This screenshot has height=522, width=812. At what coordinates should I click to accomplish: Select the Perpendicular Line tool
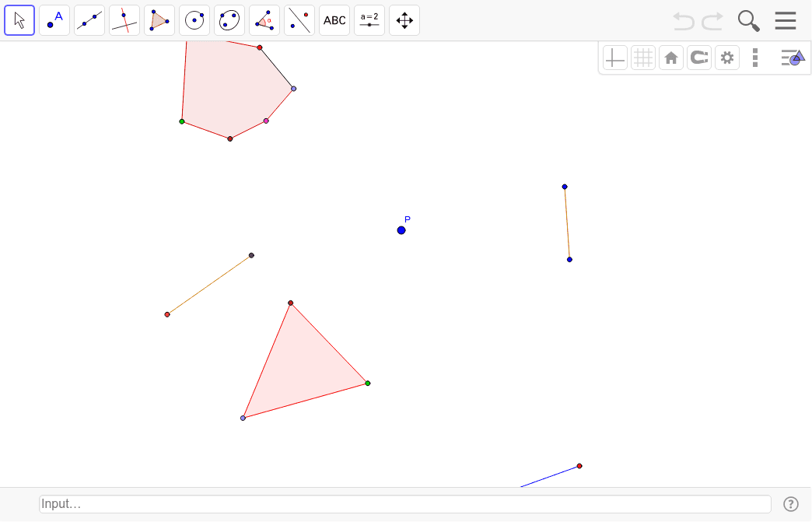(124, 21)
